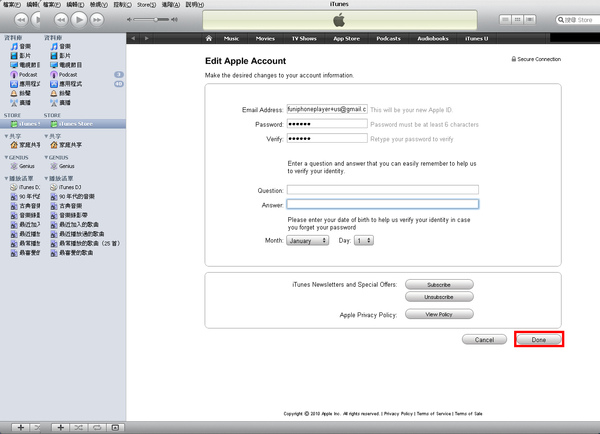
Task: Open the Podcasts store tab
Action: (388, 38)
